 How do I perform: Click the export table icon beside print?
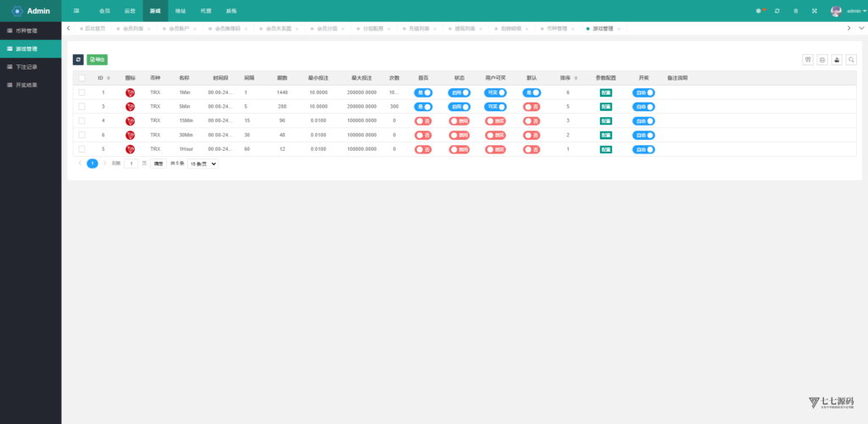point(837,59)
